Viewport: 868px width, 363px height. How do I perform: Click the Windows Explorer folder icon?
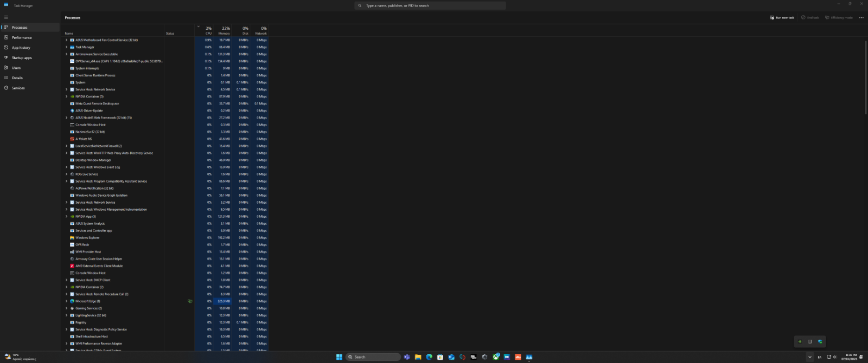pyautogui.click(x=72, y=237)
